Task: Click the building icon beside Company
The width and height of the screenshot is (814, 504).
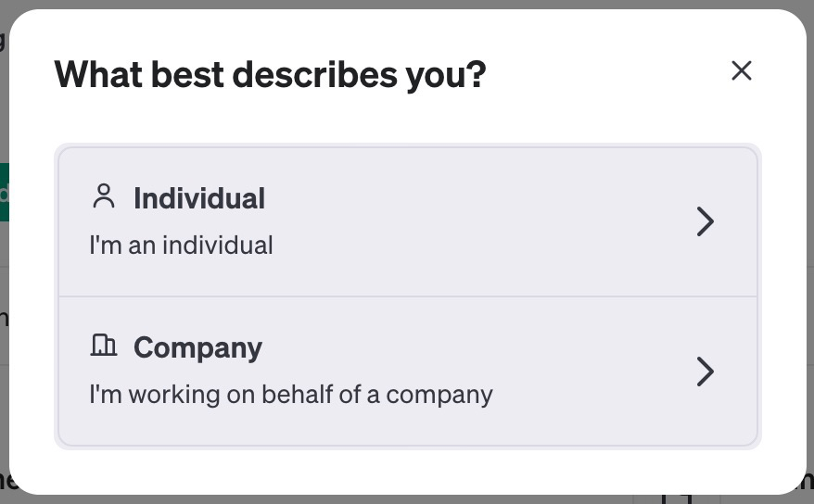Action: coord(104,345)
